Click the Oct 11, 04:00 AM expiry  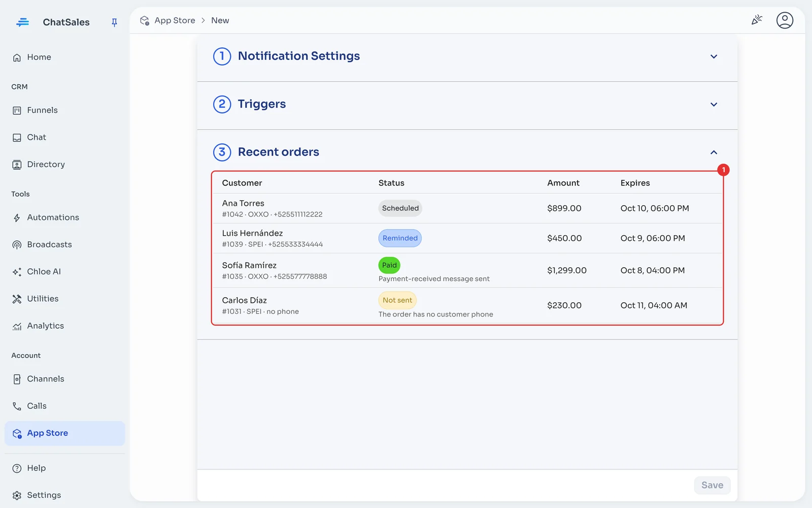(654, 305)
